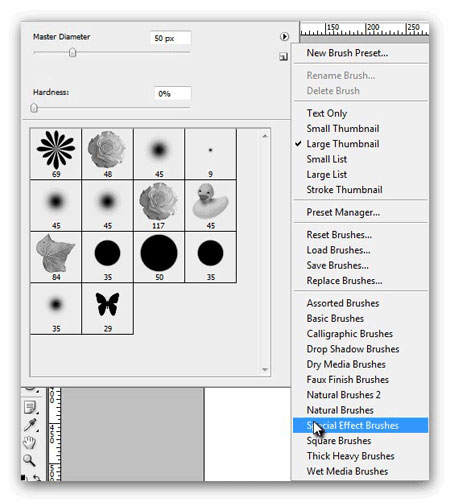Choose the rose brush sized 48
Viewport: 450px width, 502px height.
[x=107, y=154]
